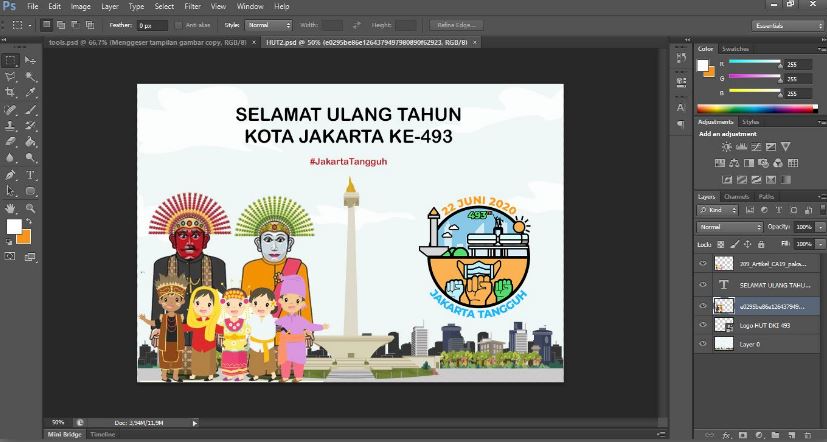Toggle lock transparent pixels
This screenshot has height=442, width=827.
(x=721, y=244)
